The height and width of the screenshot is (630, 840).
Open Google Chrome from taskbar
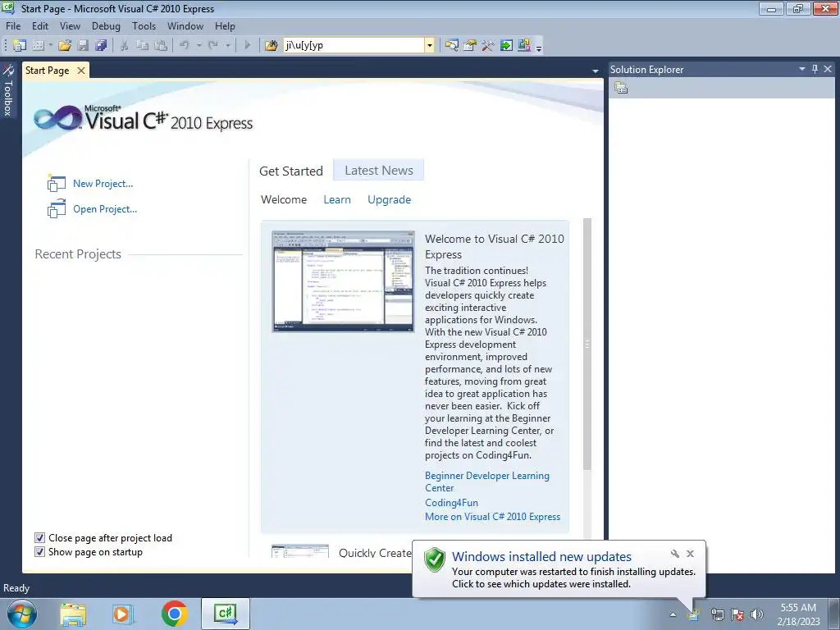[x=174, y=614]
